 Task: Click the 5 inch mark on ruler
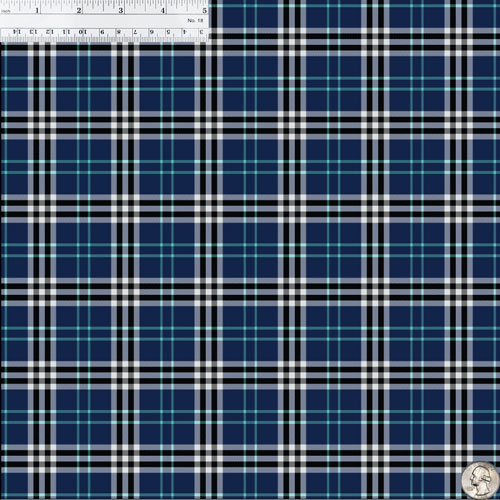coord(204,10)
